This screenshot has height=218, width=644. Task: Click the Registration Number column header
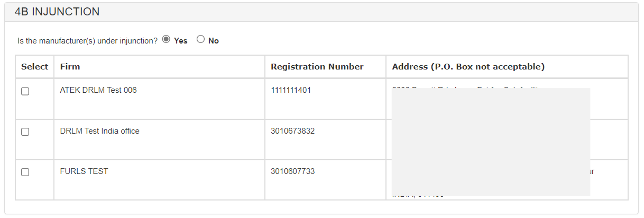[x=317, y=67]
